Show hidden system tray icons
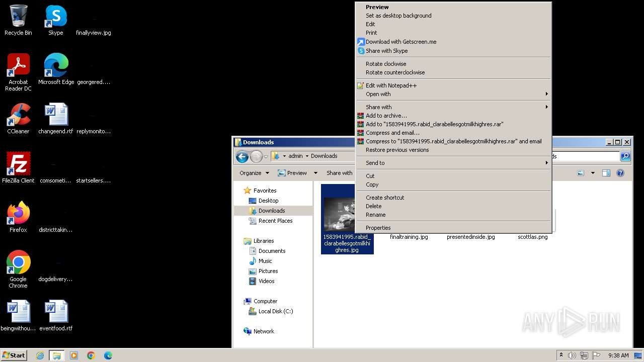 tap(561, 355)
